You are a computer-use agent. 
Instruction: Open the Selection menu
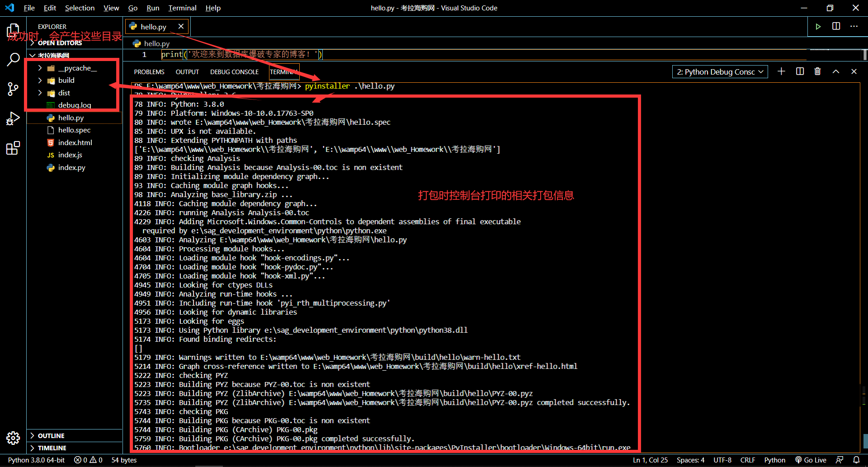pyautogui.click(x=80, y=8)
